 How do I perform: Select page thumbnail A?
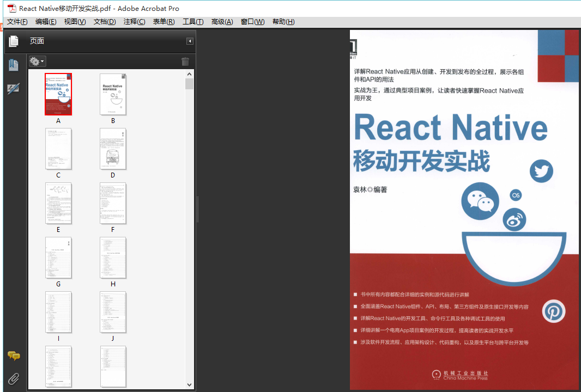[58, 94]
